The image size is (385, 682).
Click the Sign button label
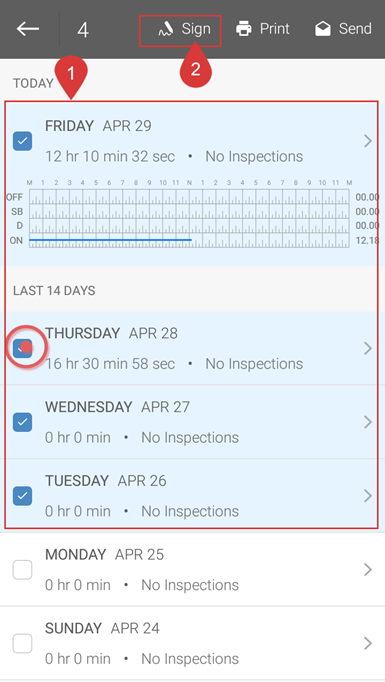click(196, 29)
